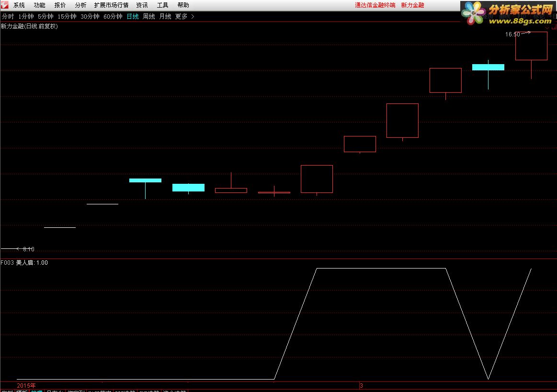Open the 分析 menu
Image resolution: width=557 pixels, height=392 pixels.
click(x=80, y=5)
